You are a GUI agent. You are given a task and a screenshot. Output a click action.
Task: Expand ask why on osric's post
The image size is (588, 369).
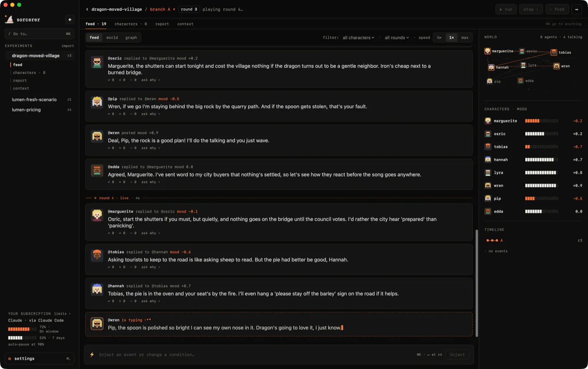click(x=151, y=80)
